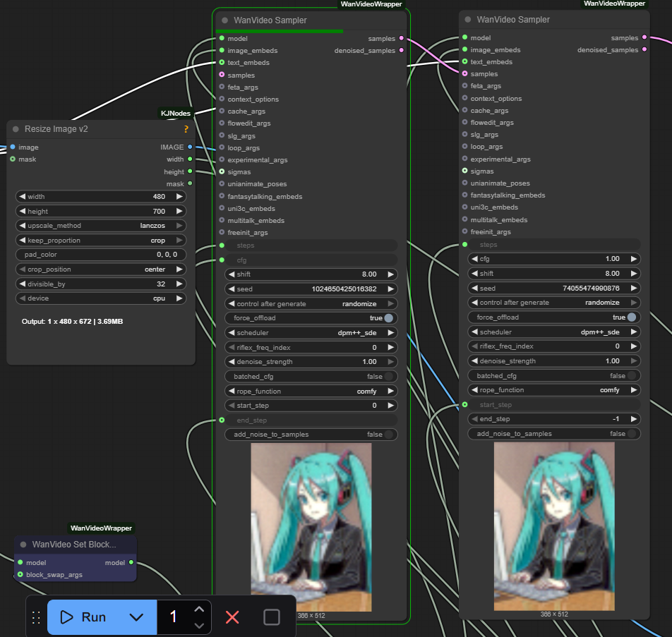Screen dimensions: 672x637
Task: Decrease the batch count with down arrow
Action: tap(199, 625)
